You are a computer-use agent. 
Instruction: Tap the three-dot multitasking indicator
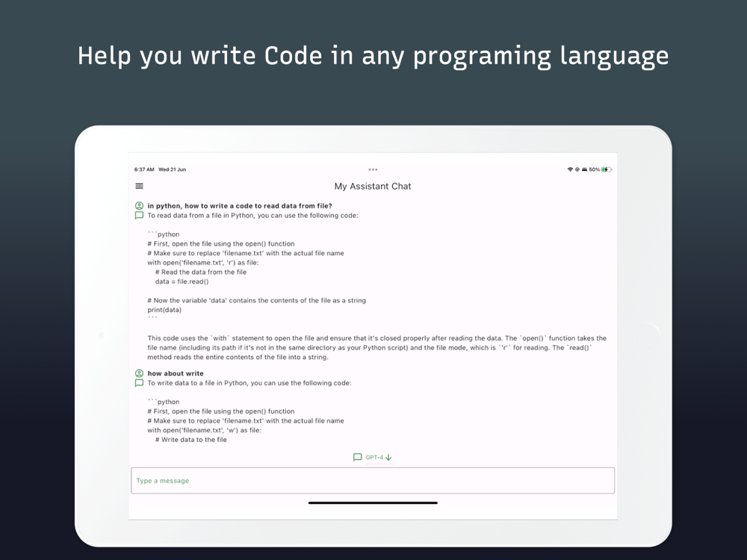point(373,169)
